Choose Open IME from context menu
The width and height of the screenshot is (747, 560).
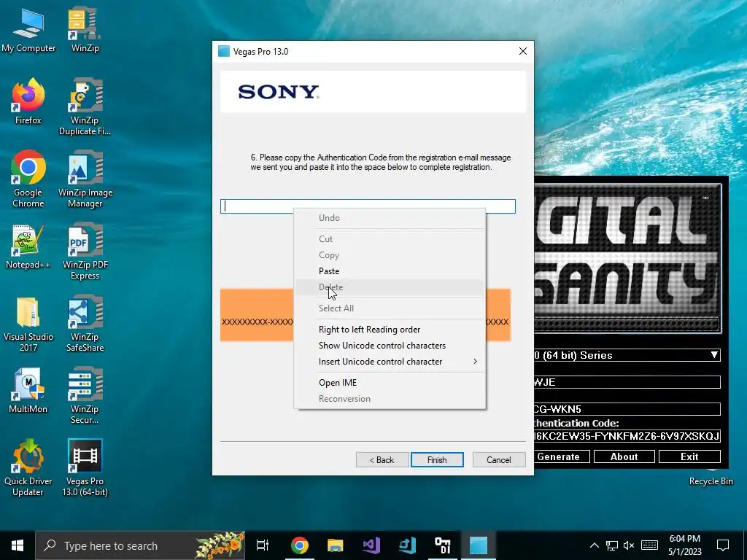click(x=390, y=383)
